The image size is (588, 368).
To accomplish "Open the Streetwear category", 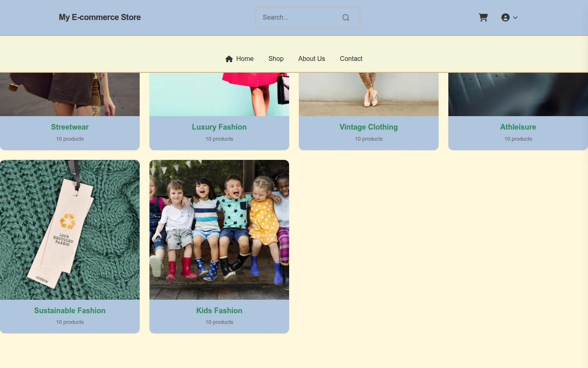I will [x=70, y=127].
